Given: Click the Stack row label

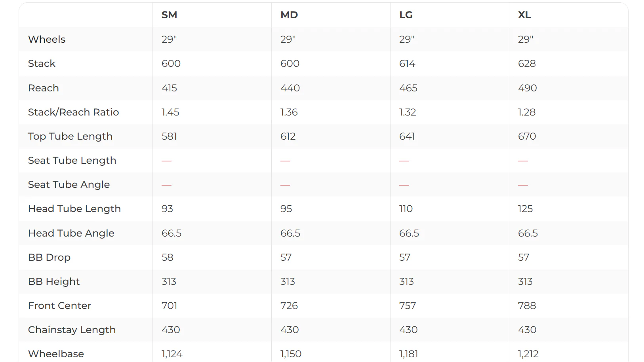Looking at the screenshot, I should [42, 64].
